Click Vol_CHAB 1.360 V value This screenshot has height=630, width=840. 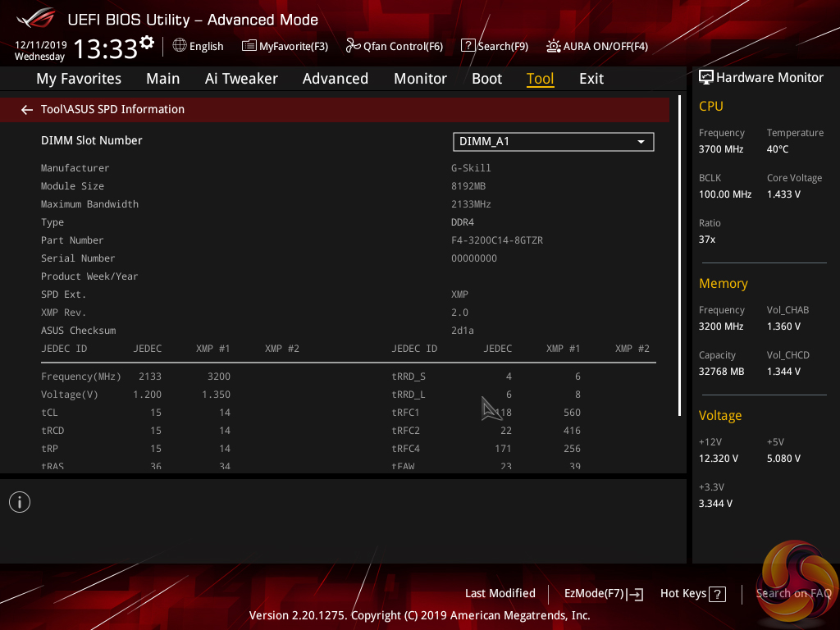click(783, 326)
